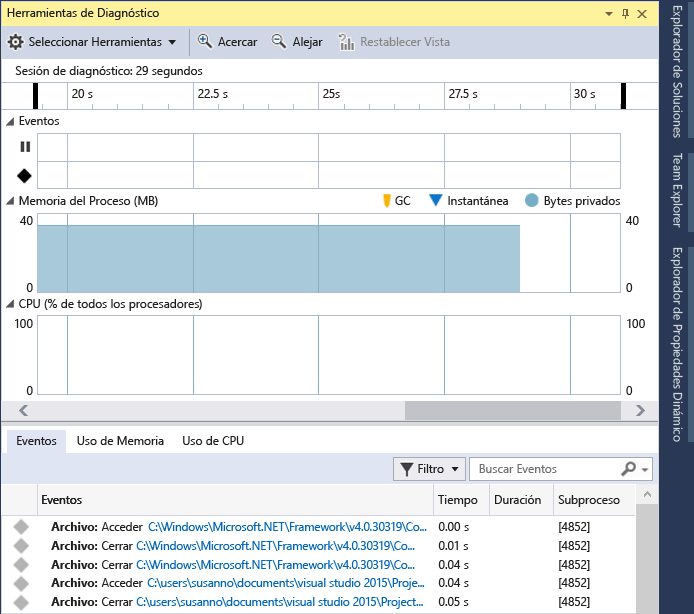Open the Framework path link at 0.01 s
Image resolution: width=694 pixels, height=614 pixels.
pos(275,546)
